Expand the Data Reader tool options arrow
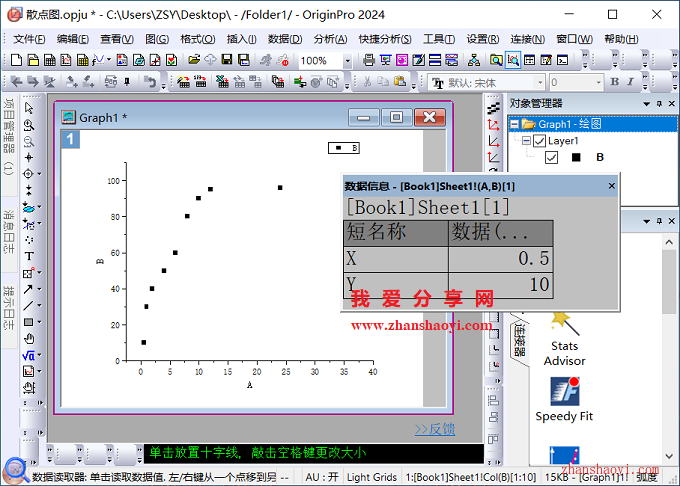The image size is (680, 486). click(x=39, y=174)
